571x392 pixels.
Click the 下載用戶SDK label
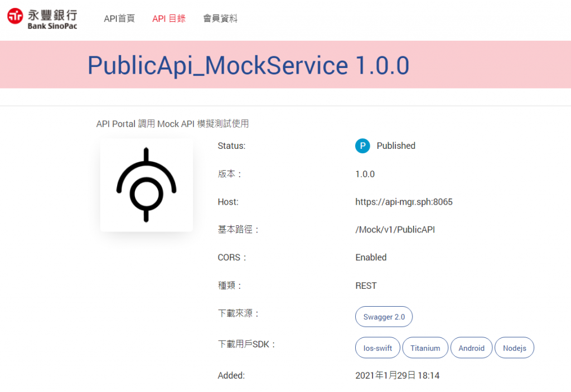(246, 344)
